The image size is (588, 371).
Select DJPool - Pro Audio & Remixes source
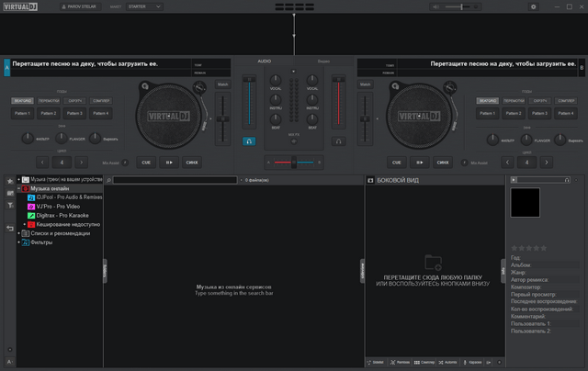tap(66, 197)
